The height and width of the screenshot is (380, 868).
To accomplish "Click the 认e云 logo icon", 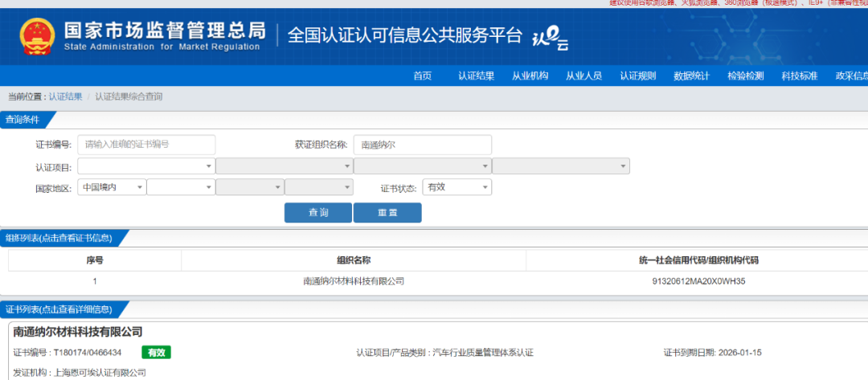I will [551, 37].
